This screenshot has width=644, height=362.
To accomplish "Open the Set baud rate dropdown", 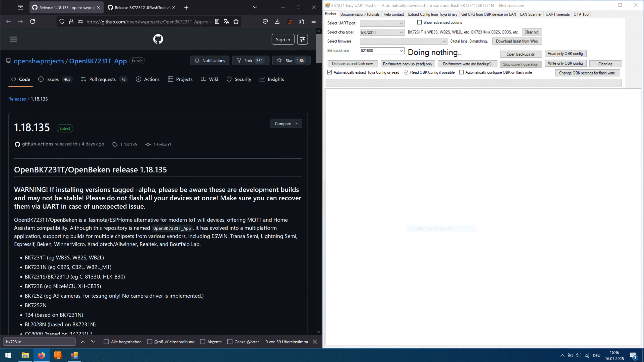I will point(382,51).
